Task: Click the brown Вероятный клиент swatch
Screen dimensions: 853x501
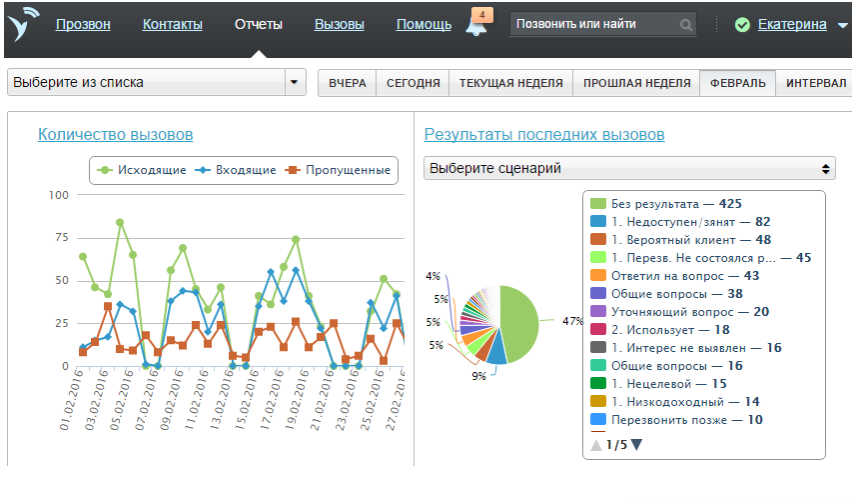Action: 598,240
